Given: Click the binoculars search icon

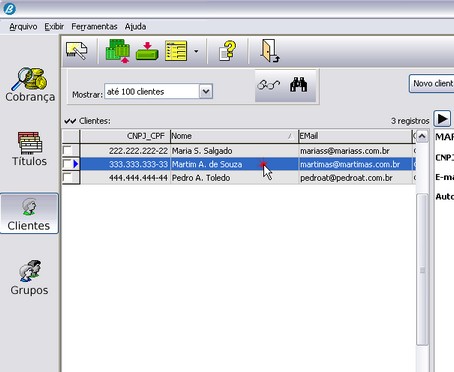Looking at the screenshot, I should (x=298, y=85).
